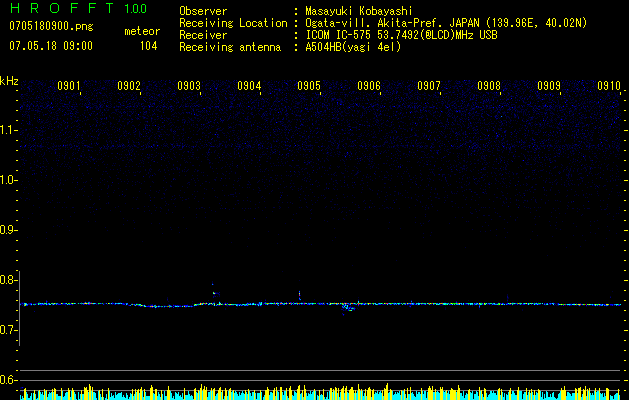
Task: Select file name 0705180900.png
Action: (51, 27)
